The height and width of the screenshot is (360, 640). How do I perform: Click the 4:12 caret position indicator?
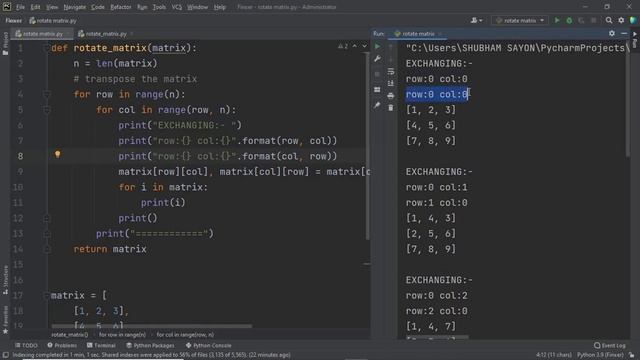[x=554, y=355]
